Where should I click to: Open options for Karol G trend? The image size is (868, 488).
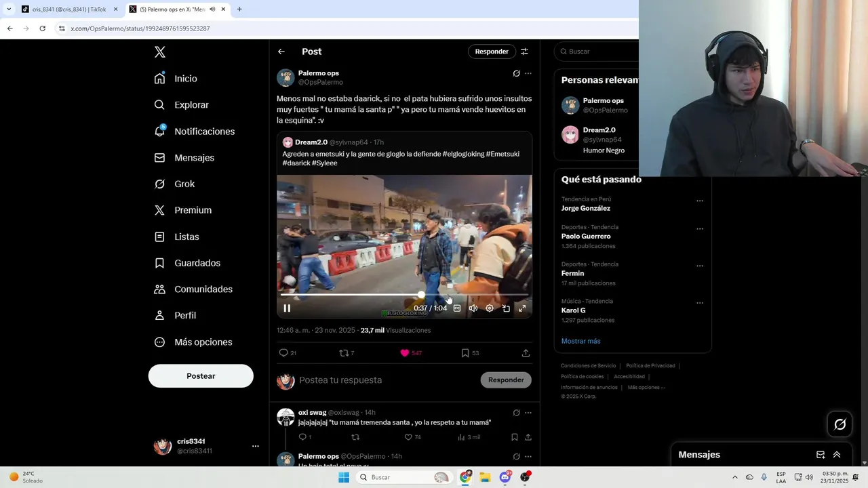[700, 303]
